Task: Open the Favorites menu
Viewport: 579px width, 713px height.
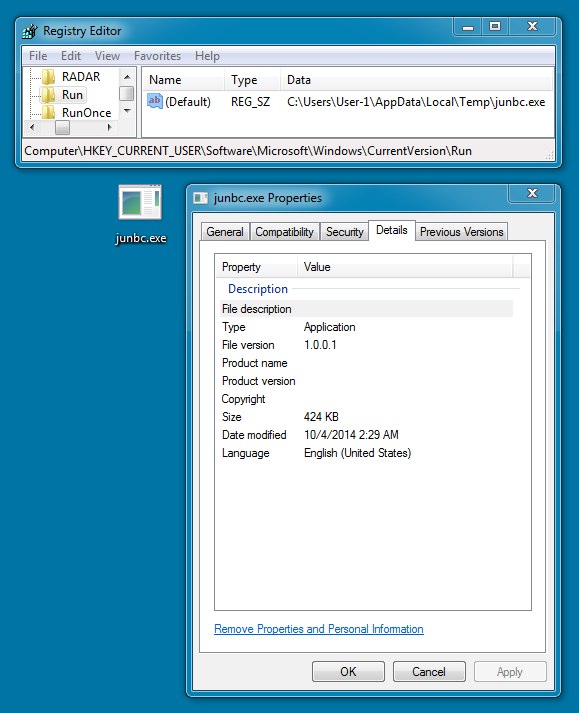Action: coord(157,56)
